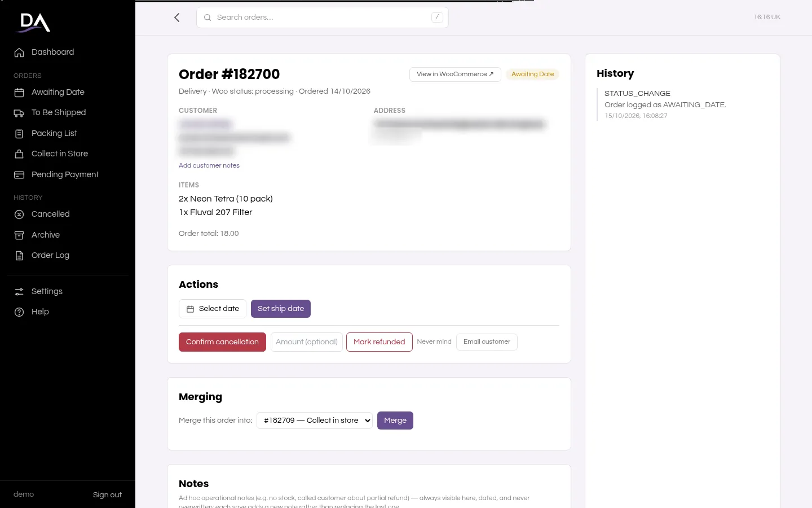Click the Pending Payment card icon

click(x=19, y=175)
